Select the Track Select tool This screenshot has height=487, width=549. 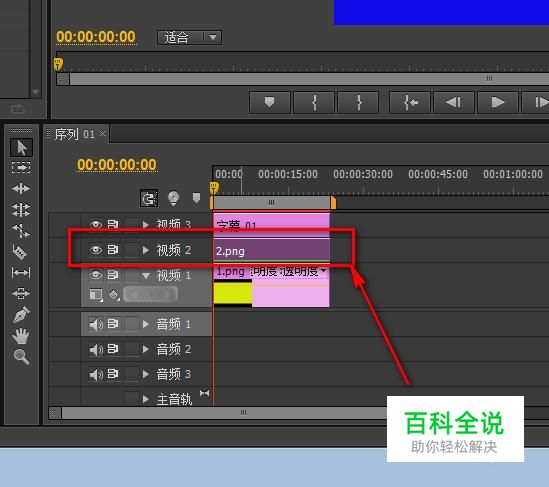click(21, 168)
